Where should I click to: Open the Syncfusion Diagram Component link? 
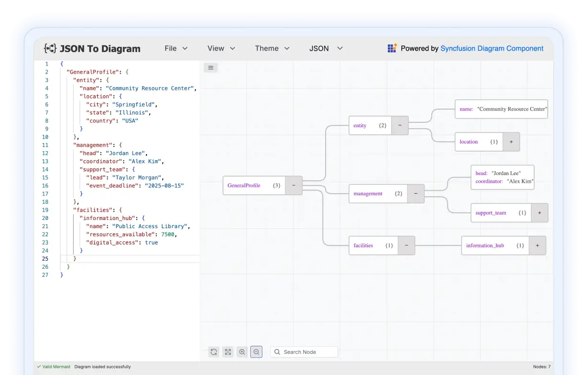coord(492,48)
